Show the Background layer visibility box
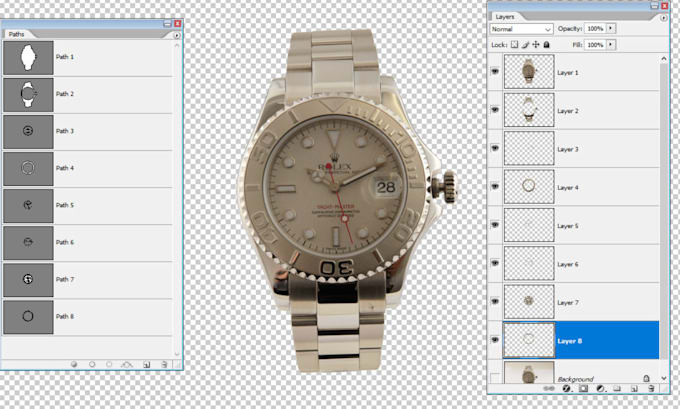680x409 pixels. [x=495, y=377]
